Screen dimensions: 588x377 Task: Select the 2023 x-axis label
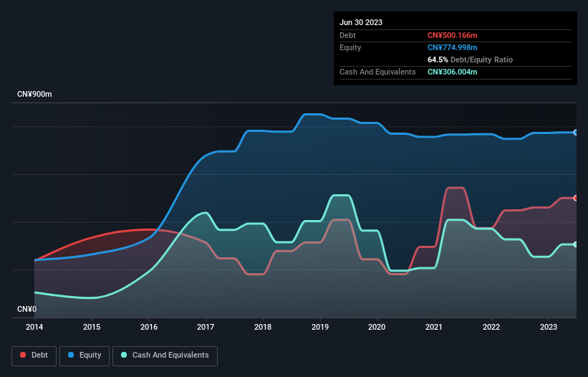[548, 327]
